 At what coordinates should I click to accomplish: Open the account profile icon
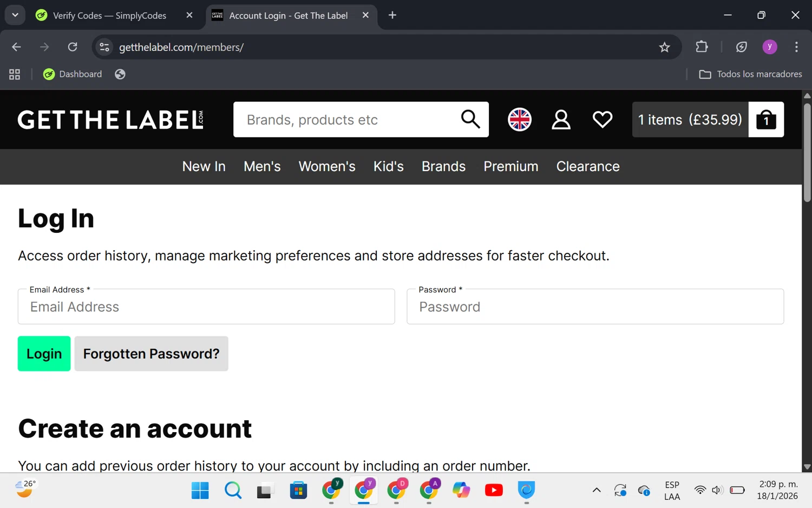click(561, 120)
